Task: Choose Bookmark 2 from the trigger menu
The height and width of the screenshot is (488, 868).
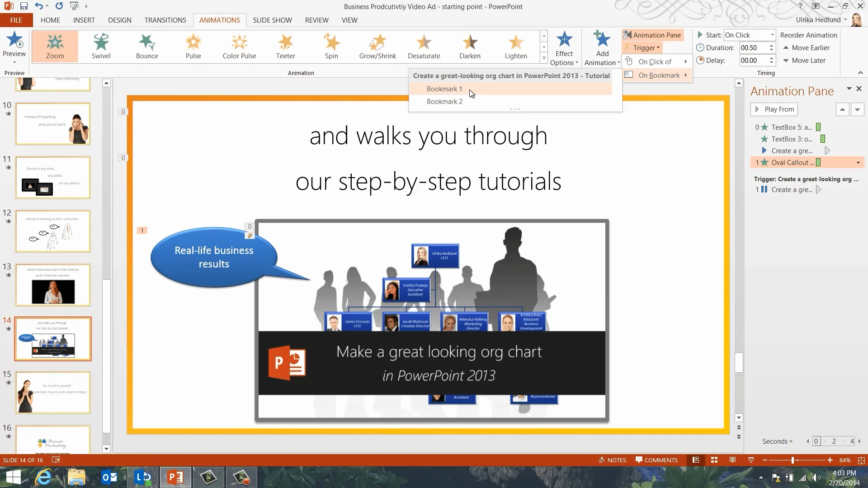Action: (444, 102)
